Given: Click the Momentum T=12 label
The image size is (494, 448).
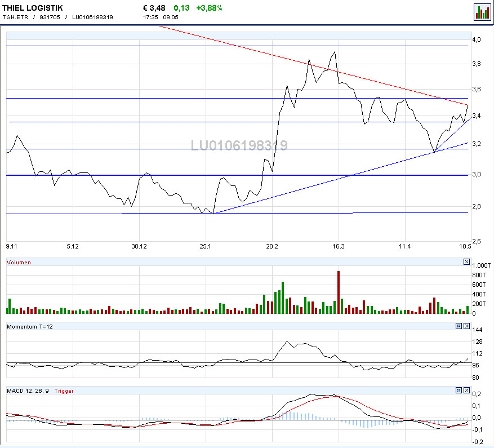Looking at the screenshot, I should pos(30,327).
